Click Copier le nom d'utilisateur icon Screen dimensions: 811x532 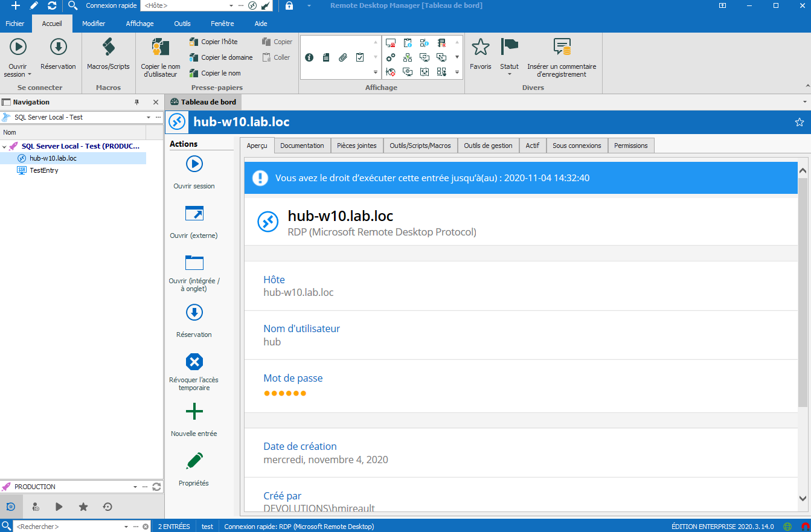(x=161, y=48)
